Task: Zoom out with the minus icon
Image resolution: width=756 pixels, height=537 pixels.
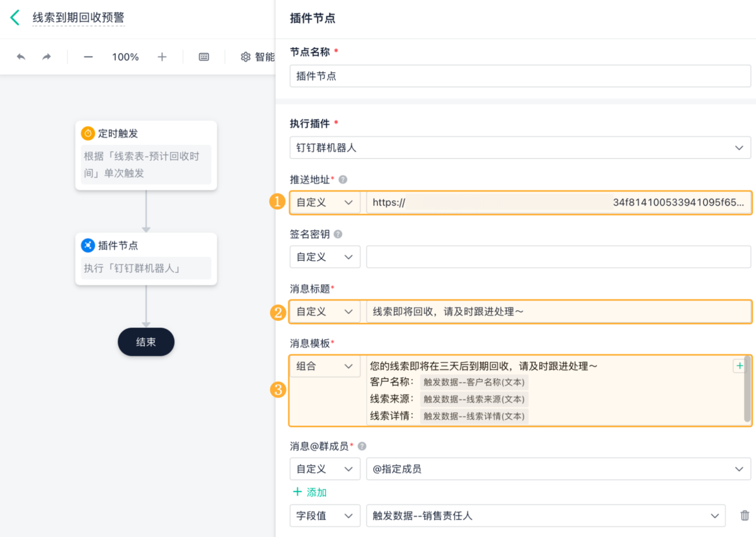Action: (x=88, y=57)
